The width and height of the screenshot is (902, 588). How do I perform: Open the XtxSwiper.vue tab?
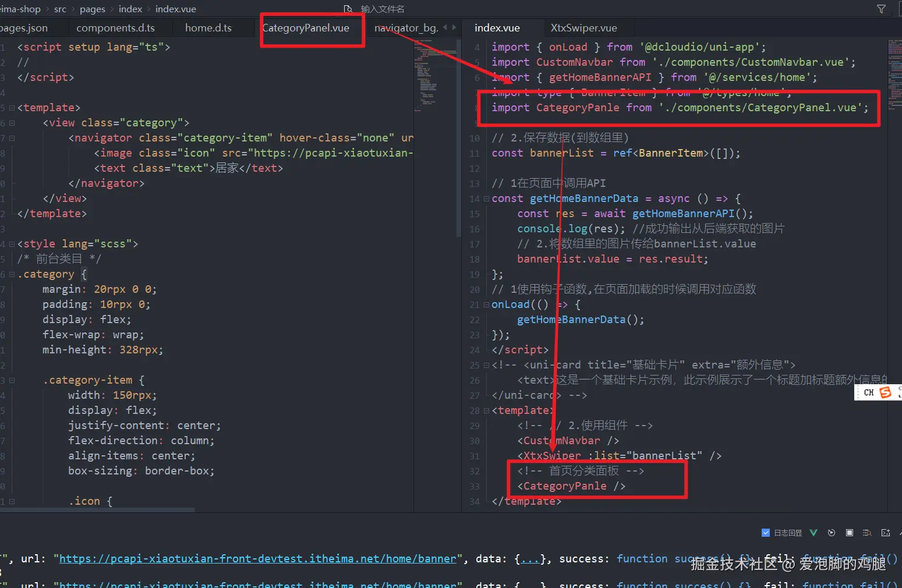click(583, 28)
